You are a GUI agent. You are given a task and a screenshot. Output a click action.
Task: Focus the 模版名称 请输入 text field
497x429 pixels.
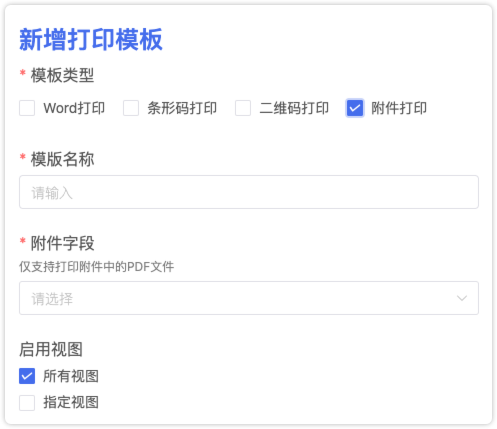[249, 192]
